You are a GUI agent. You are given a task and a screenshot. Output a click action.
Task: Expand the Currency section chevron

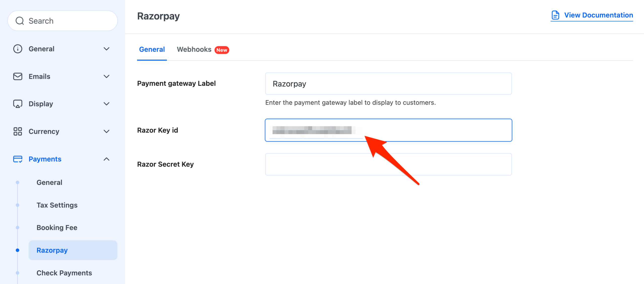point(106,131)
